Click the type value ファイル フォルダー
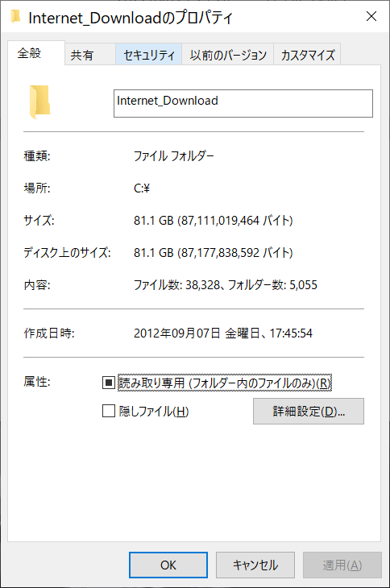Screen dimensions: 390x588 click(x=173, y=155)
